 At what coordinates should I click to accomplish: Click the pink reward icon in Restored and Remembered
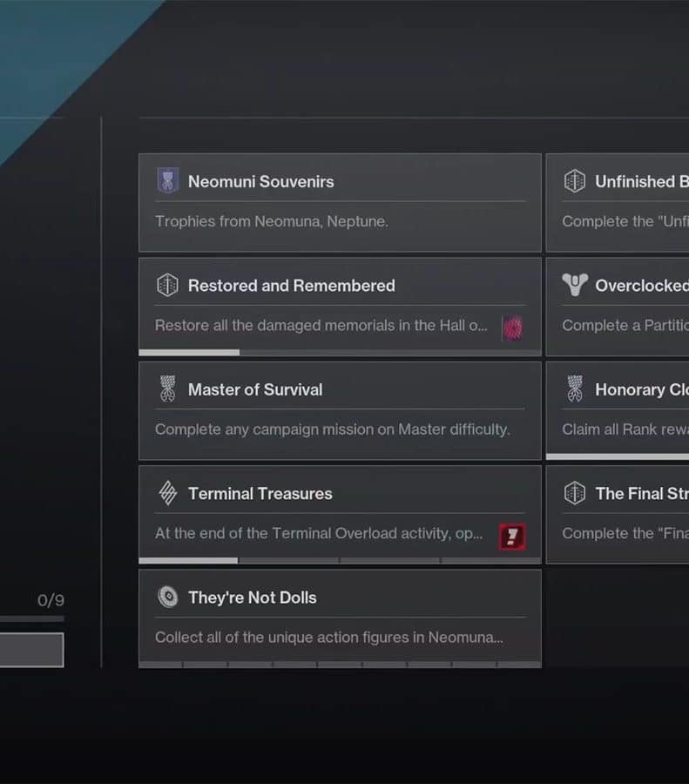pyautogui.click(x=512, y=328)
